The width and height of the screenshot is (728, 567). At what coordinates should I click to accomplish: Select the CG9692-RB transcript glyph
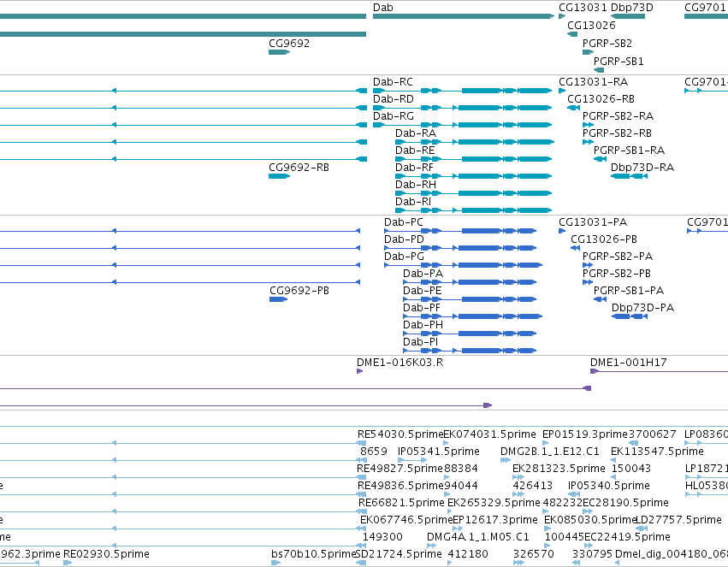coord(279,176)
